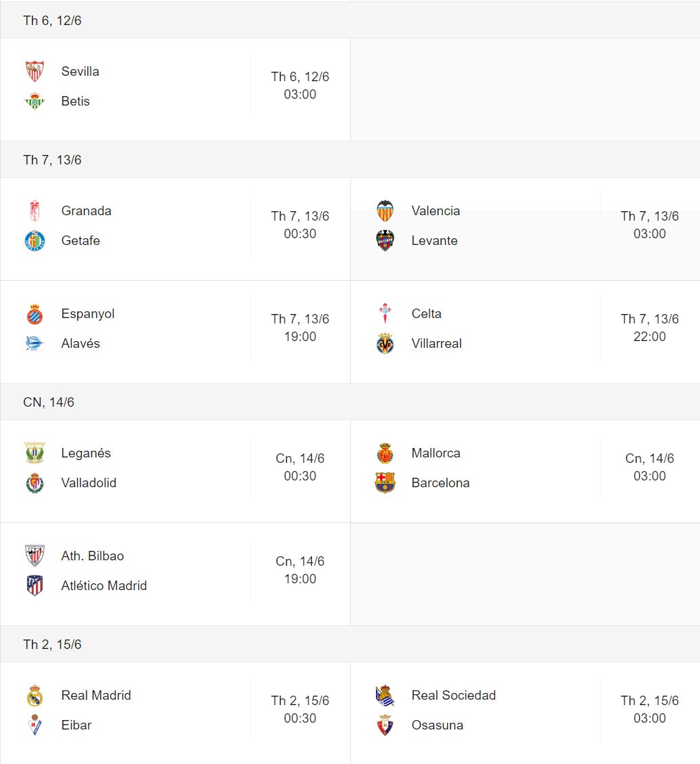Select the Barcelona club crest
700x764 pixels.
385,482
